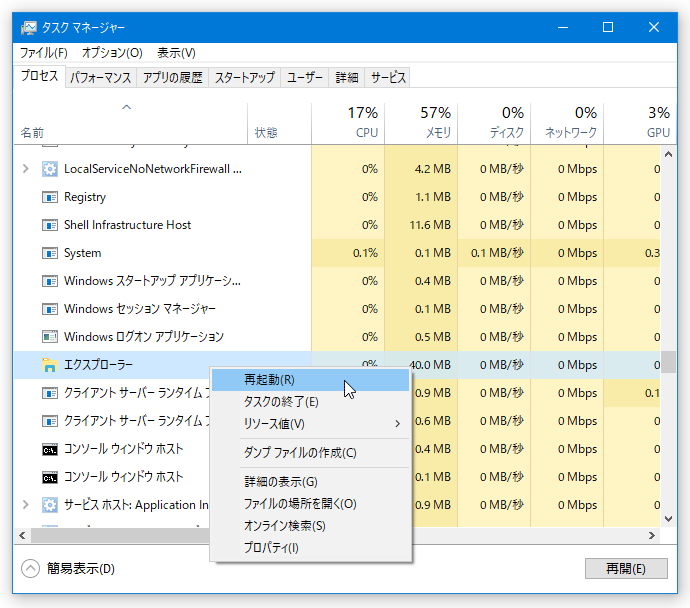Click the Task Manager title bar icon
Image resolution: width=690 pixels, height=608 pixels.
29,28
